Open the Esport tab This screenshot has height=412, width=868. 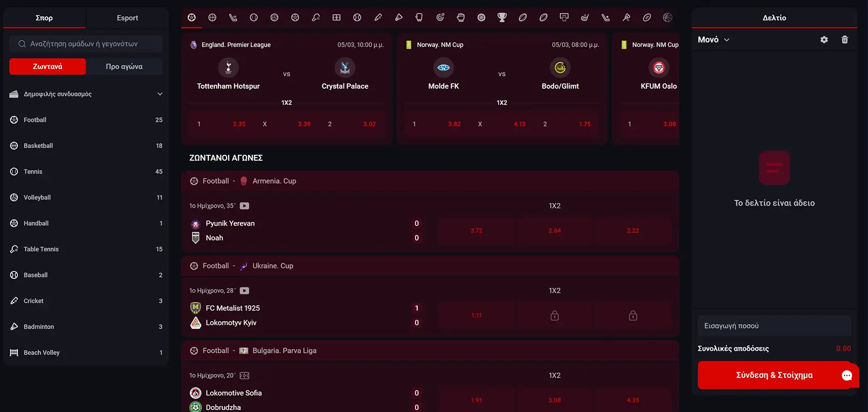(127, 18)
